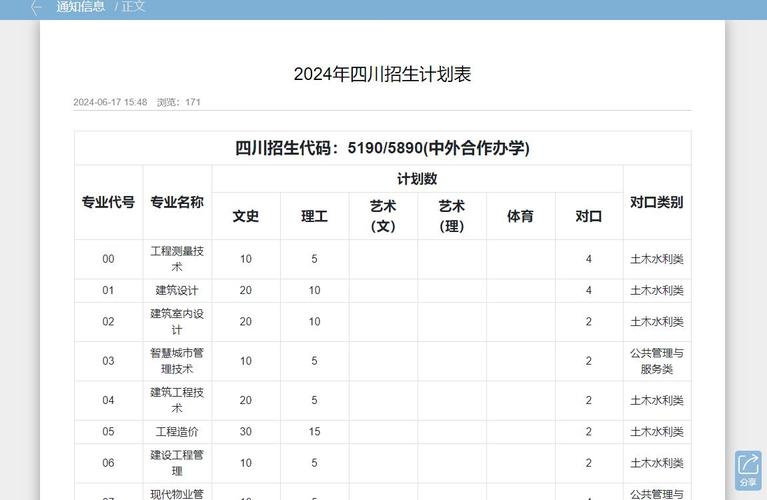The width and height of the screenshot is (767, 500).
Task: Click the 对口类别 column header
Action: pos(656,202)
